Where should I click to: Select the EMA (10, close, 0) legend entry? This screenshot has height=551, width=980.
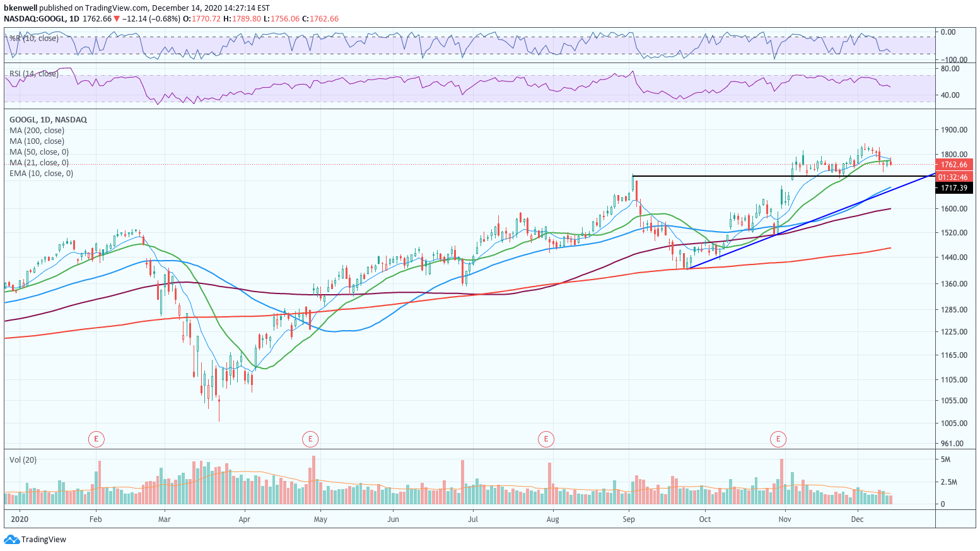click(x=41, y=174)
